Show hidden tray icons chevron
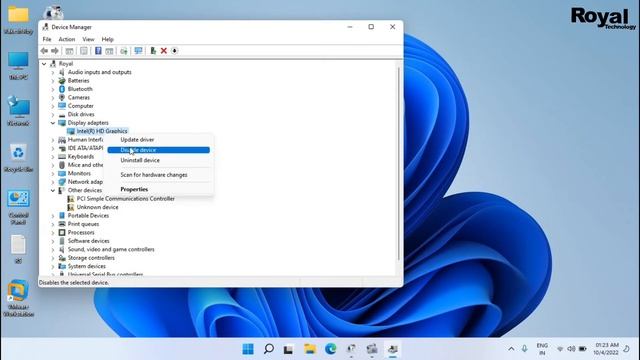The width and height of the screenshot is (640, 360). (x=511, y=349)
